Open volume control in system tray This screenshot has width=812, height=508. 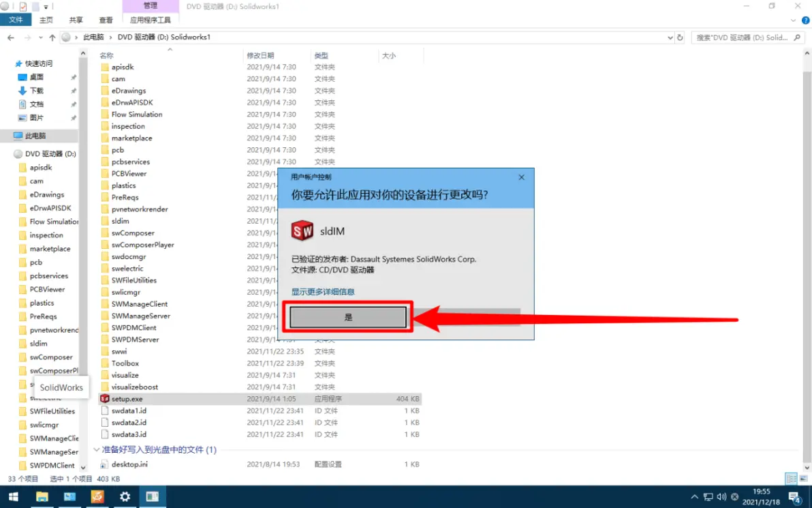pyautogui.click(x=721, y=497)
